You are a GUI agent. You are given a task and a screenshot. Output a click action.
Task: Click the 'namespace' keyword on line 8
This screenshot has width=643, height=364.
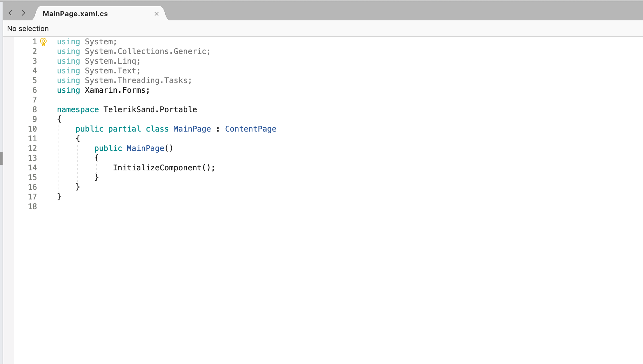pos(78,110)
